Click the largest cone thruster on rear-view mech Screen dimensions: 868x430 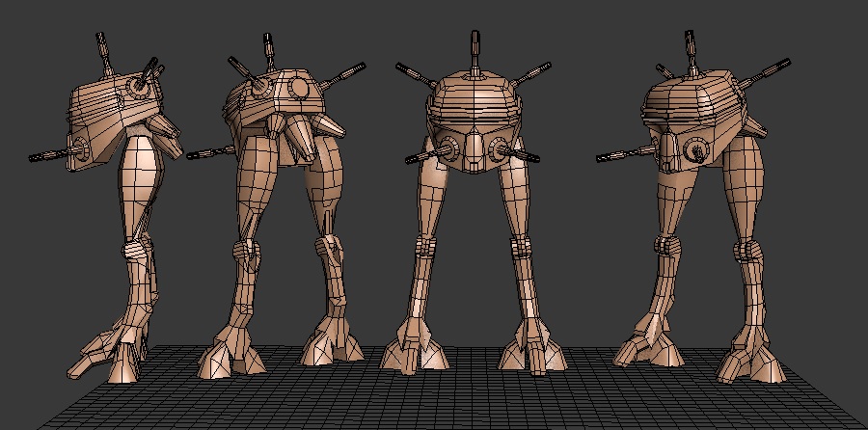301,139
